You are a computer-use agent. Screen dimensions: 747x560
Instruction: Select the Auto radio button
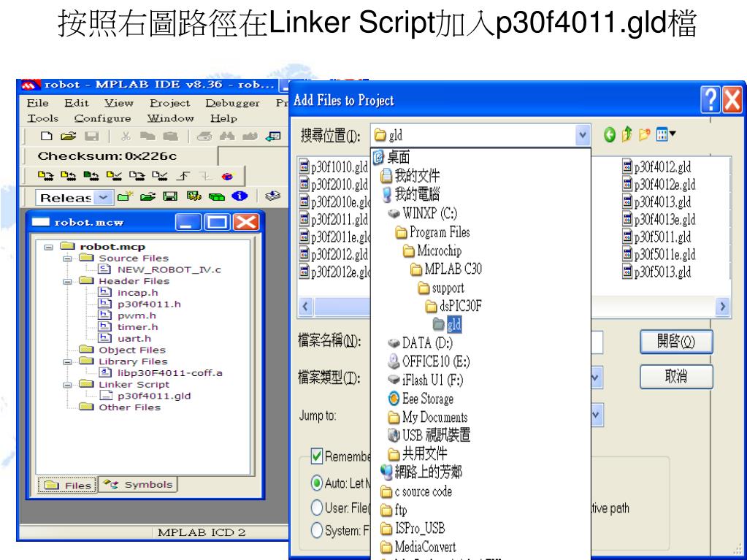[316, 483]
